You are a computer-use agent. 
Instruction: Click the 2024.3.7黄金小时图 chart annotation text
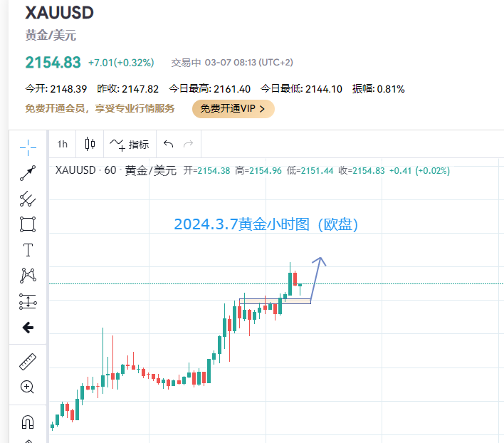pos(266,224)
